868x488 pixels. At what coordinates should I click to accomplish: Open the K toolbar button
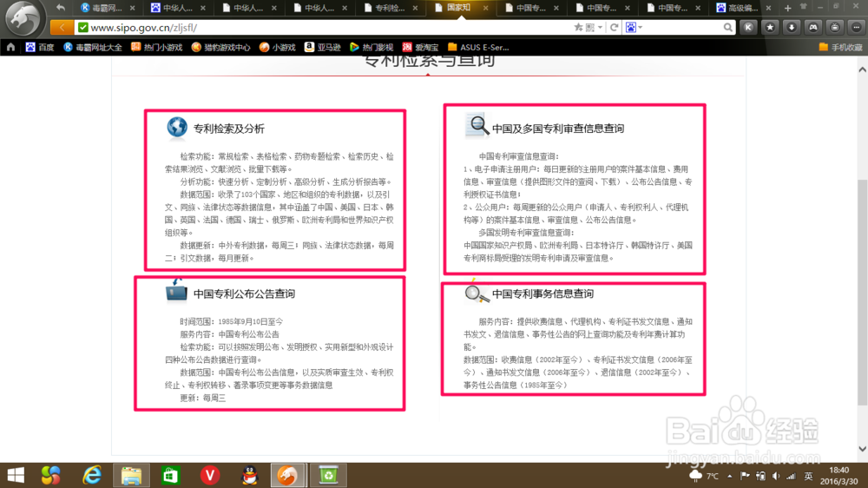(x=748, y=27)
